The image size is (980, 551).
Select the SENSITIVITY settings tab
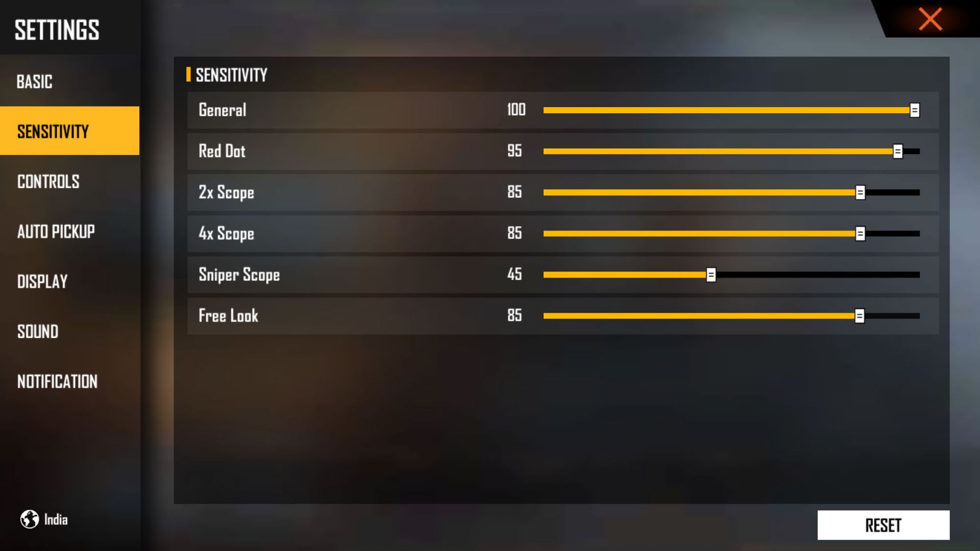coord(69,131)
